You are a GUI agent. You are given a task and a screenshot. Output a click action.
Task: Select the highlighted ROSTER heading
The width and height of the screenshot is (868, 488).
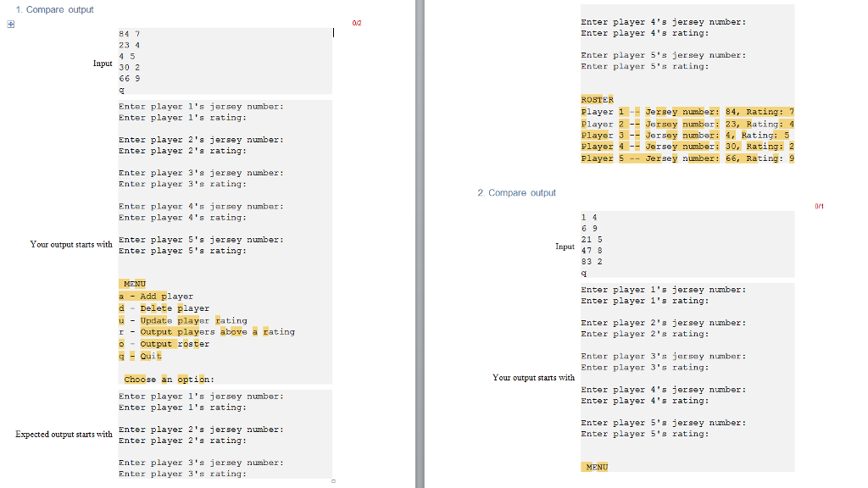(x=597, y=99)
